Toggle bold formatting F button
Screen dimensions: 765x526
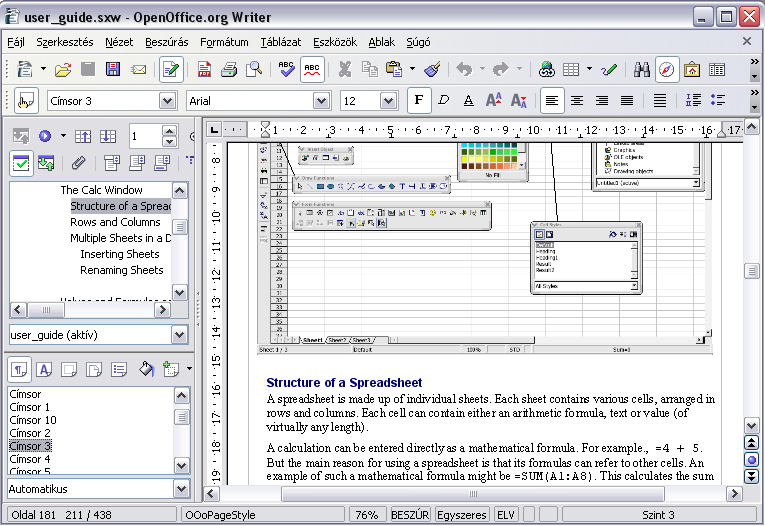418,101
